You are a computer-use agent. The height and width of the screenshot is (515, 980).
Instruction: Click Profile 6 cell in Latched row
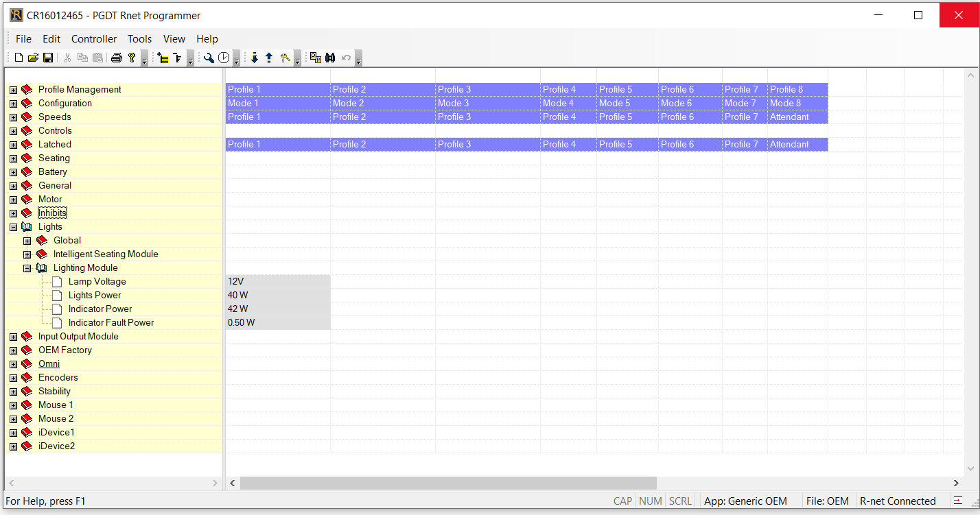pyautogui.click(x=690, y=145)
